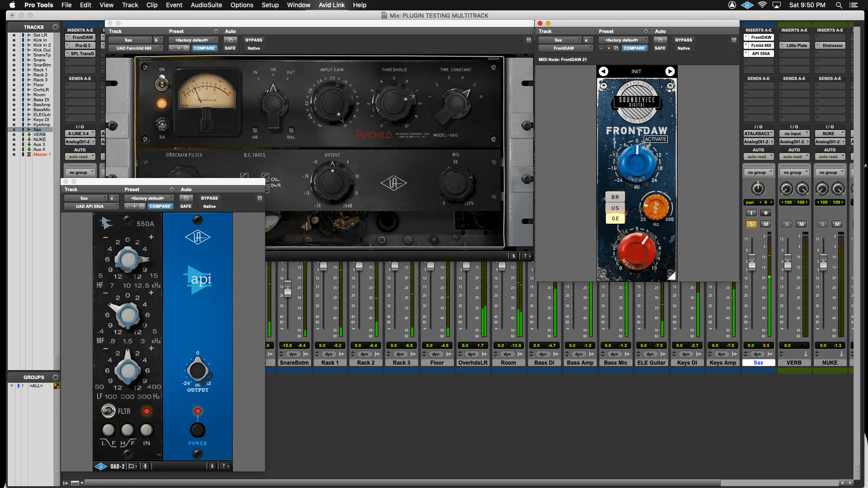Mute the VERB channel

(x=802, y=224)
